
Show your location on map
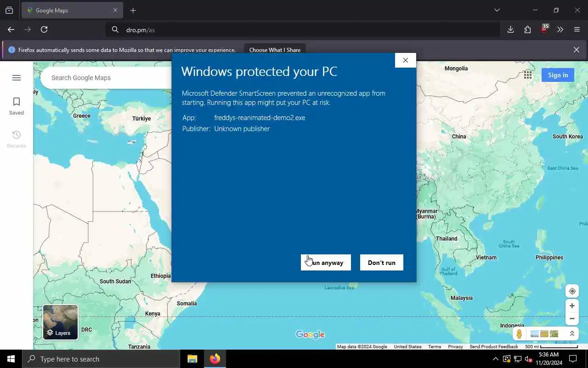click(x=572, y=291)
